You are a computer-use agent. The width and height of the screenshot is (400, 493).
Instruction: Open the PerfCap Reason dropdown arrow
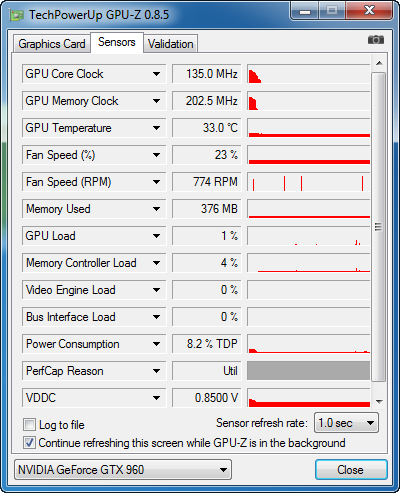tap(156, 371)
